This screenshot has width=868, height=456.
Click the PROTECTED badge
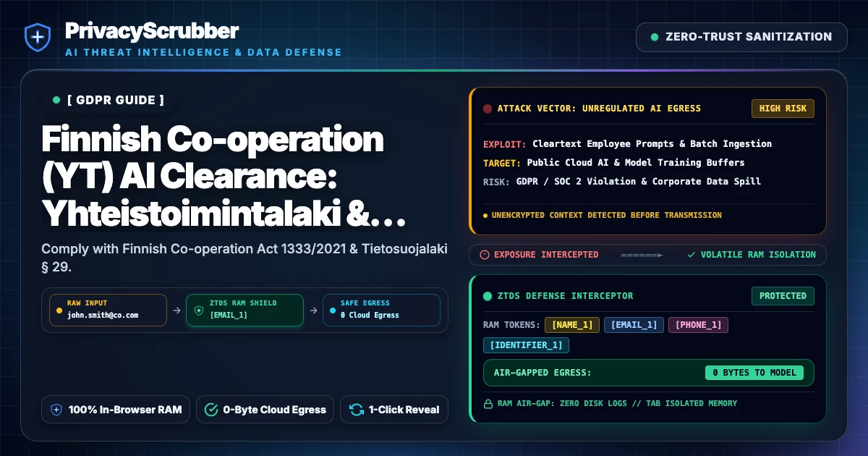pos(783,295)
